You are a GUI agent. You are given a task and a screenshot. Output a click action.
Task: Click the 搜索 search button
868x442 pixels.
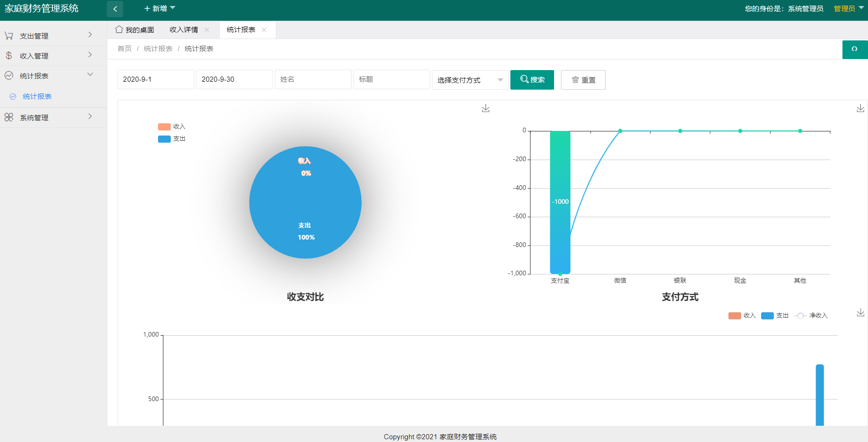point(532,80)
